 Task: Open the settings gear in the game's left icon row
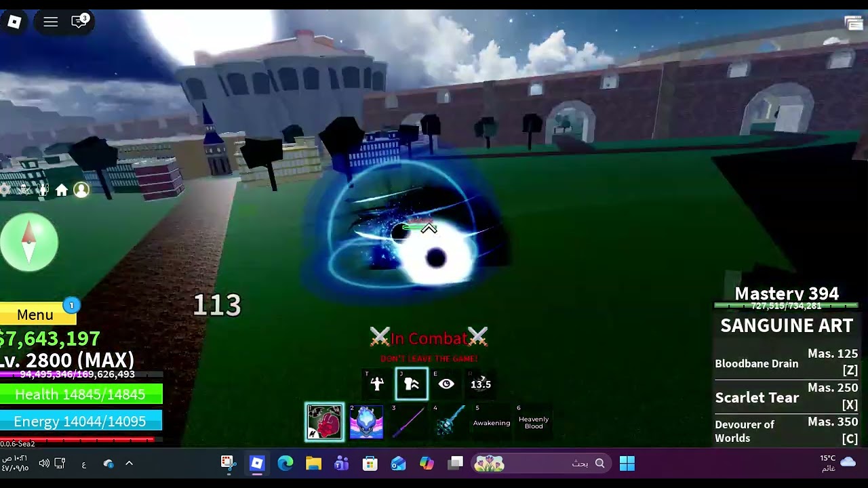pyautogui.click(x=5, y=190)
